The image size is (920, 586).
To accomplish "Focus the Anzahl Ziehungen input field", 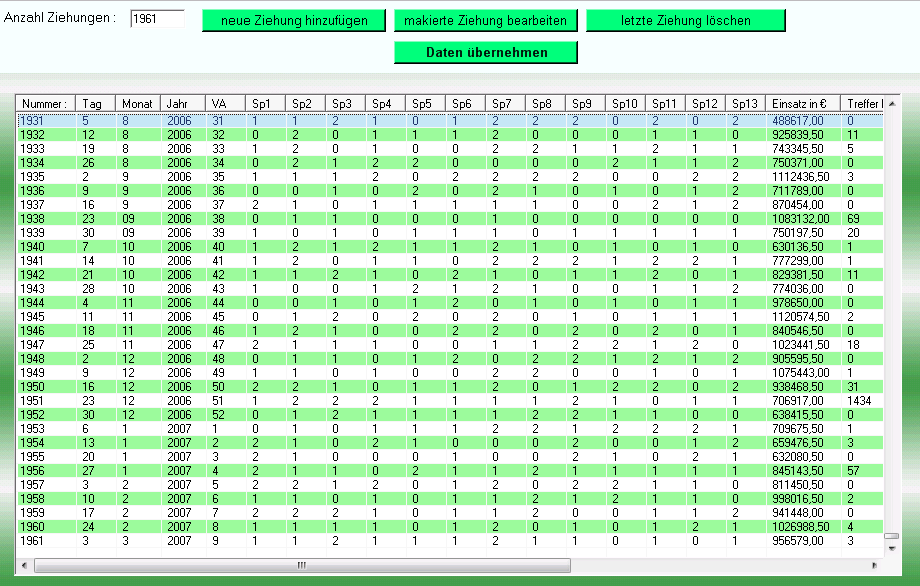I will point(157,19).
